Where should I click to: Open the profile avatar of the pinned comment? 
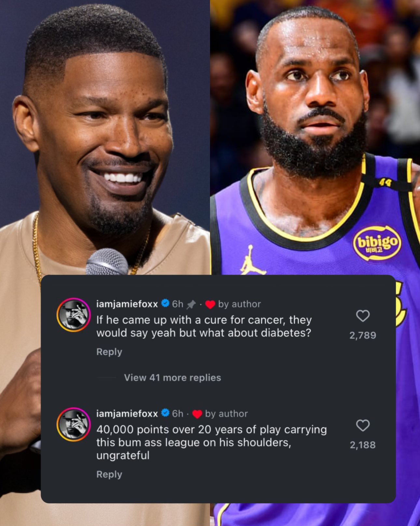(74, 314)
